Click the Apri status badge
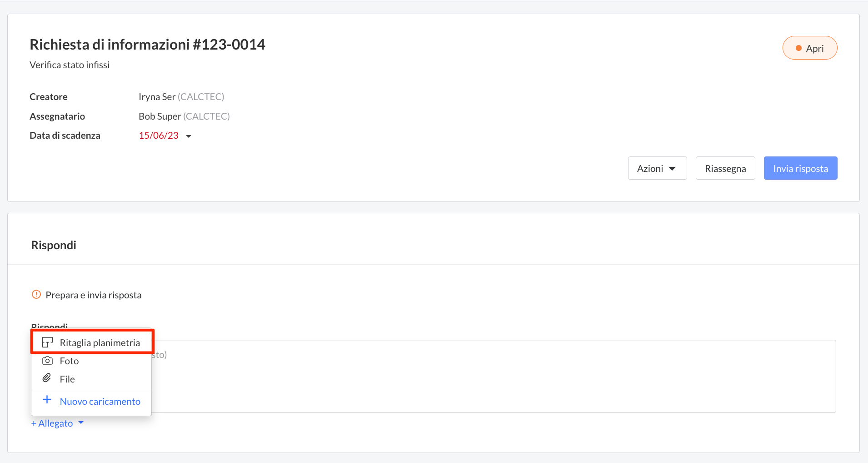This screenshot has height=463, width=868. (810, 48)
